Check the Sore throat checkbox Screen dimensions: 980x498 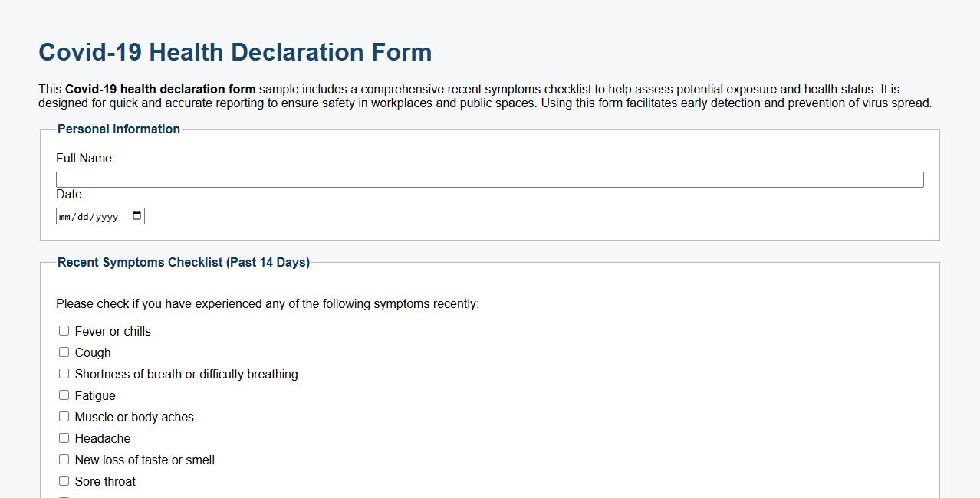[x=64, y=480]
